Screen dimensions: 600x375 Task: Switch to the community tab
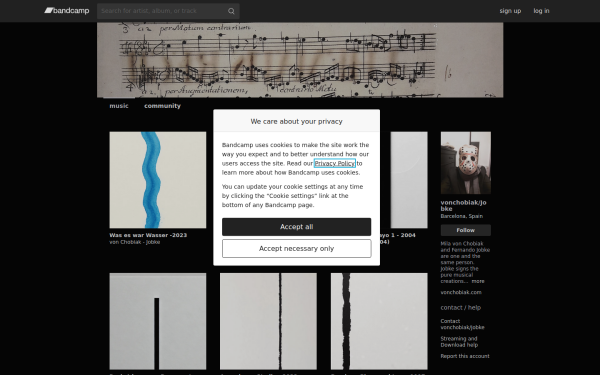tap(162, 106)
